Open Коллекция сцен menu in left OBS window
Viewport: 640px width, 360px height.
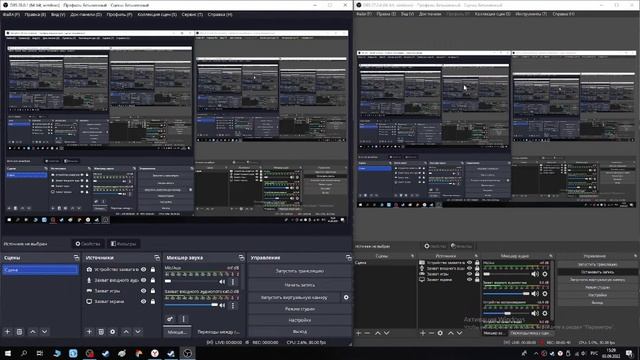pyautogui.click(x=157, y=14)
